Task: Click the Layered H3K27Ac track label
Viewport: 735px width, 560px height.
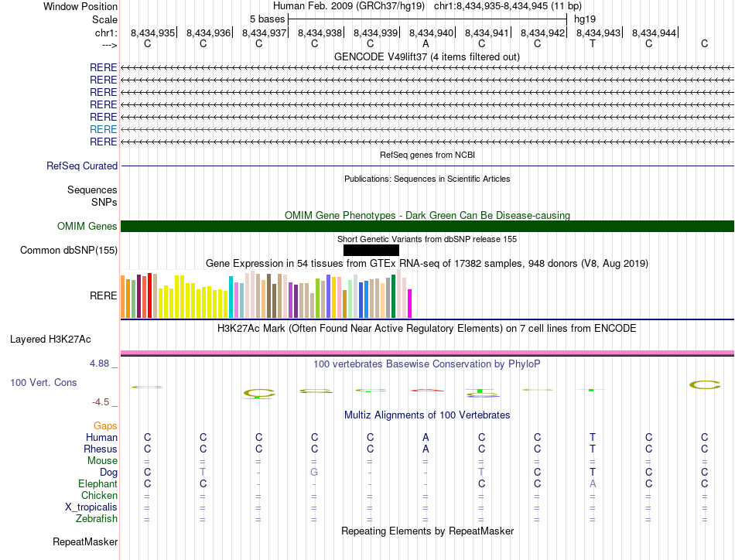Action: point(50,340)
